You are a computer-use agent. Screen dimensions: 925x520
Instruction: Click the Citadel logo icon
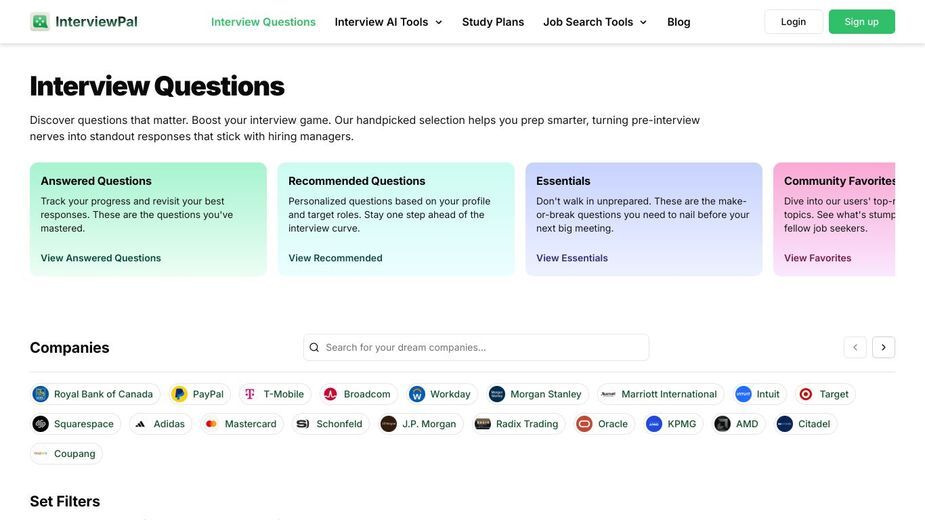tap(785, 424)
